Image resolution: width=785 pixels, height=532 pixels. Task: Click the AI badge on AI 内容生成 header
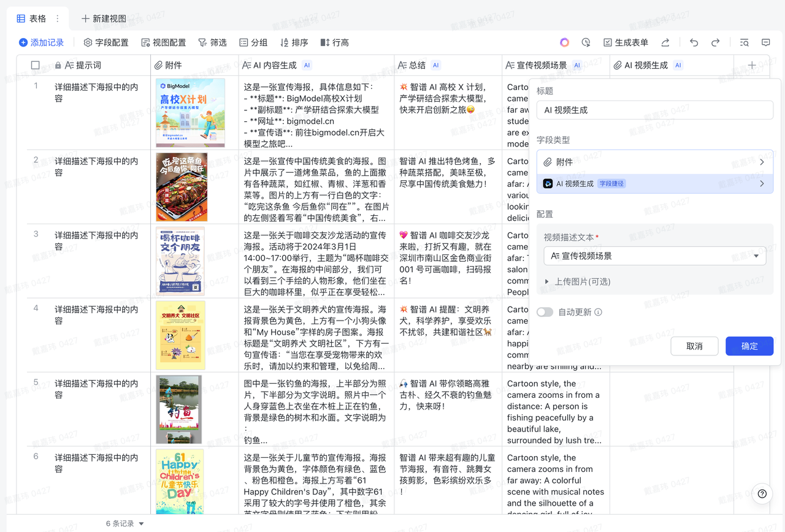(x=307, y=65)
